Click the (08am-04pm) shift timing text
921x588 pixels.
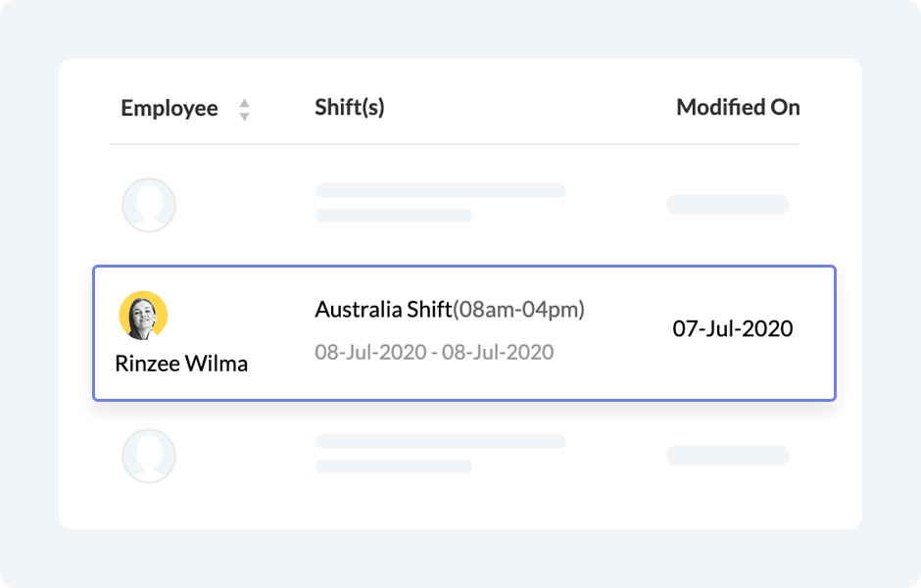click(x=518, y=310)
